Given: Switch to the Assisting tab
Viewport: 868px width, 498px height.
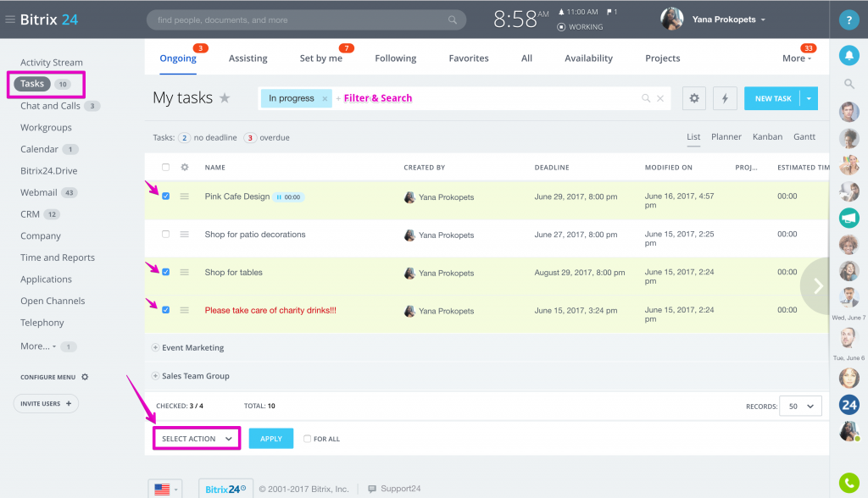Looking at the screenshot, I should pos(248,58).
